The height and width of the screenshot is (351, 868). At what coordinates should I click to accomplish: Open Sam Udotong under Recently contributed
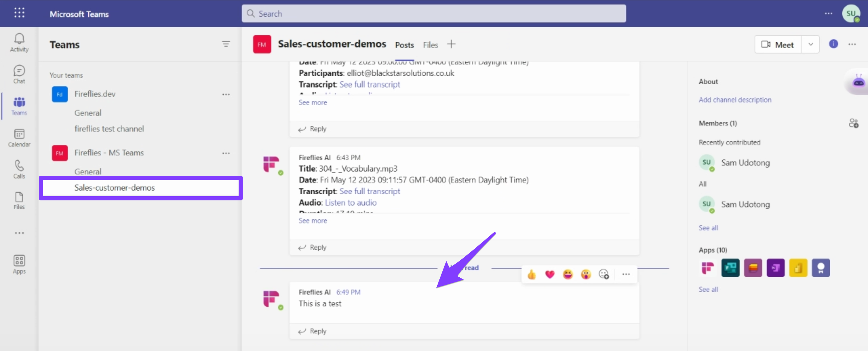tap(734, 163)
